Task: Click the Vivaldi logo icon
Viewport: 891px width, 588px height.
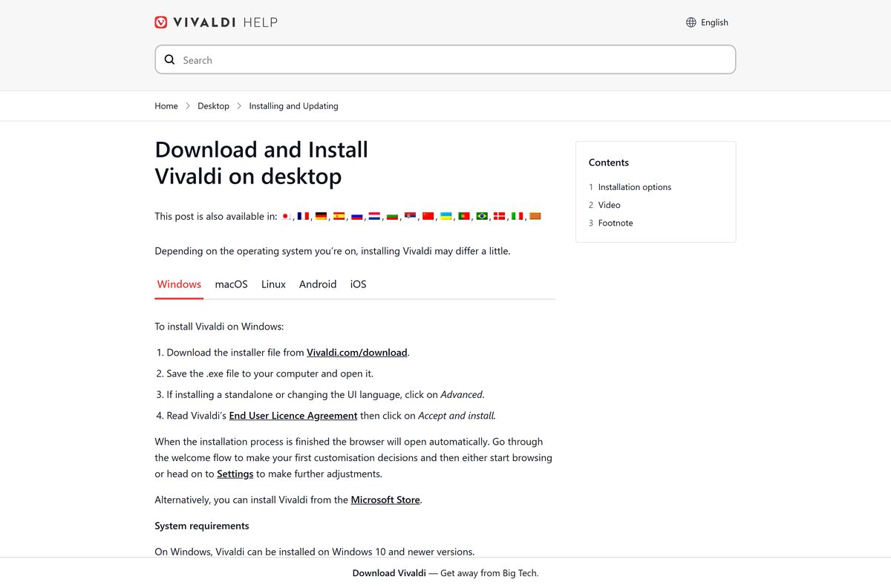Action: pos(161,22)
